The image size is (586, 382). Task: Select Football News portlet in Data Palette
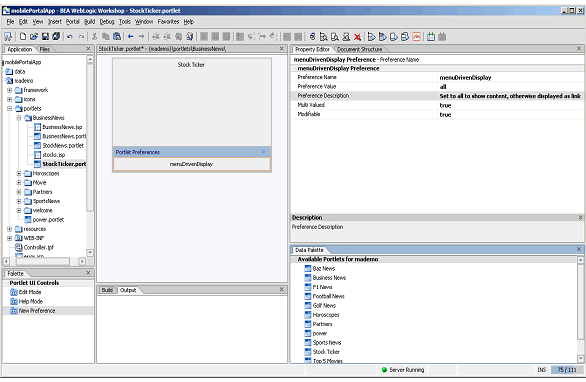coord(325,297)
